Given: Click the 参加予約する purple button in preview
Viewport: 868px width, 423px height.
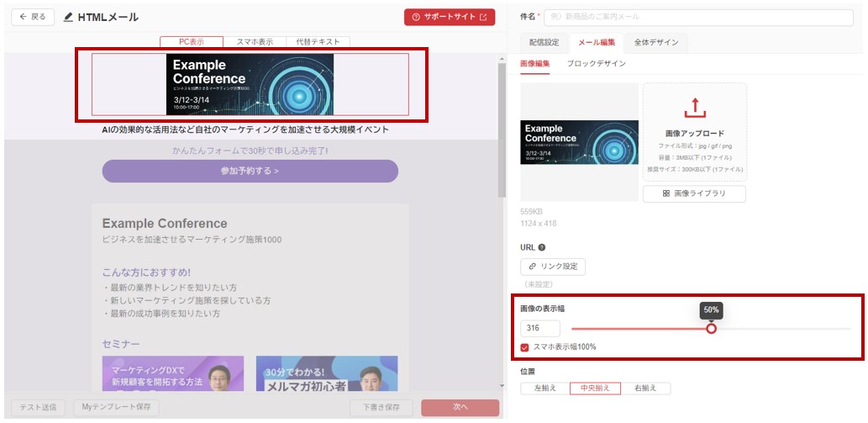Looking at the screenshot, I should (x=250, y=171).
